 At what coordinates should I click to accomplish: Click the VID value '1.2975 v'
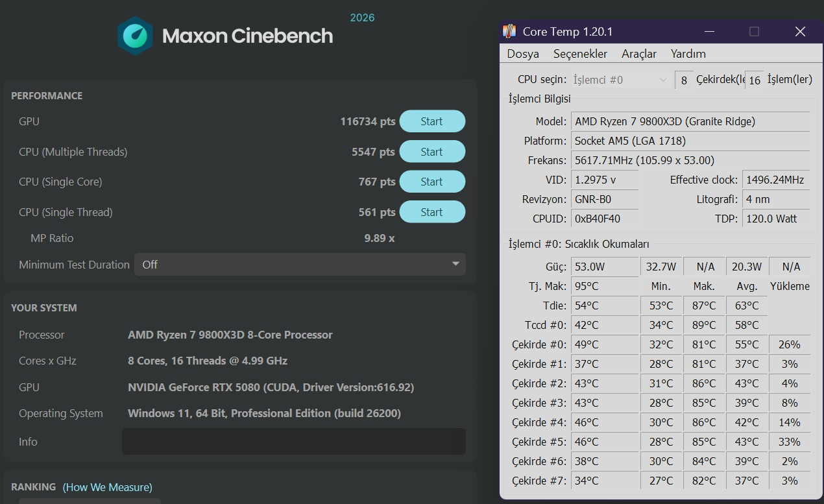(605, 180)
